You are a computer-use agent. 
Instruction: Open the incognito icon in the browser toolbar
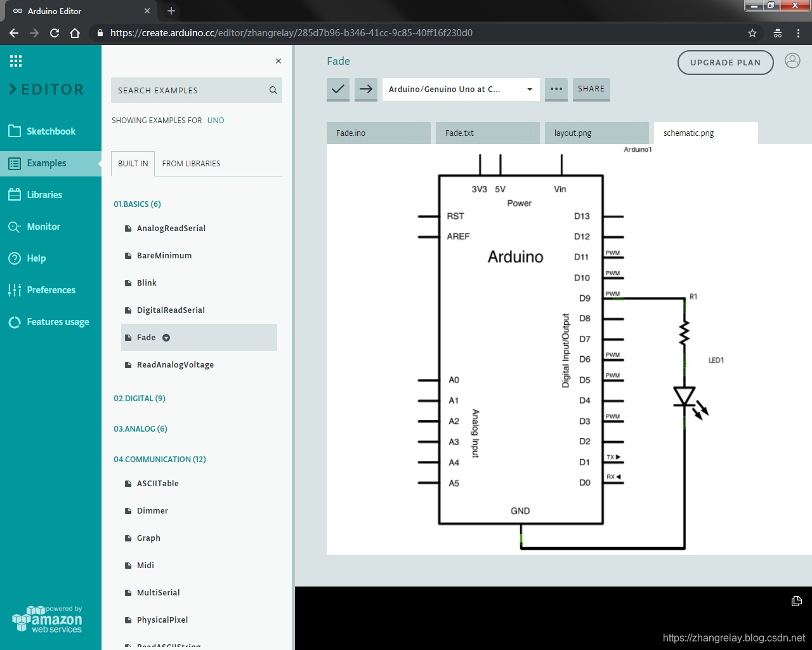(778, 33)
